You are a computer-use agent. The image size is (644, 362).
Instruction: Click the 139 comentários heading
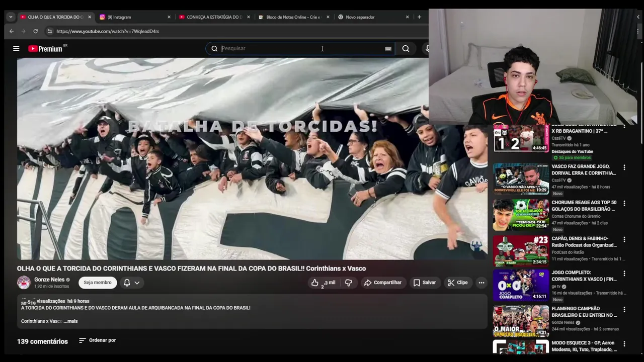point(42,341)
